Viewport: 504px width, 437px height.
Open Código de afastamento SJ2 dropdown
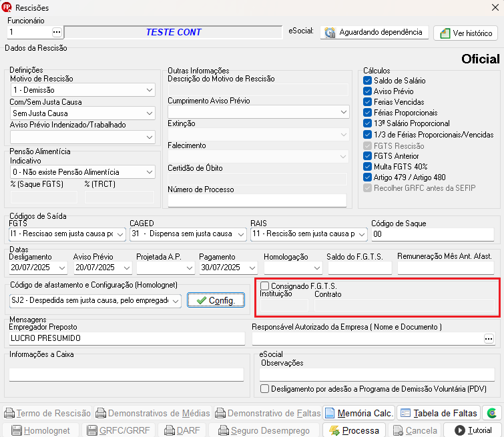[x=176, y=301]
